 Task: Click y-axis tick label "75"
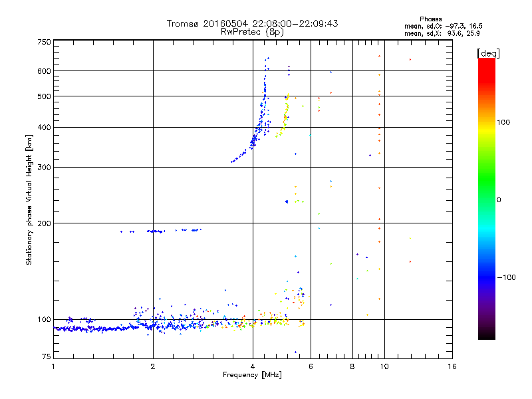point(47,356)
